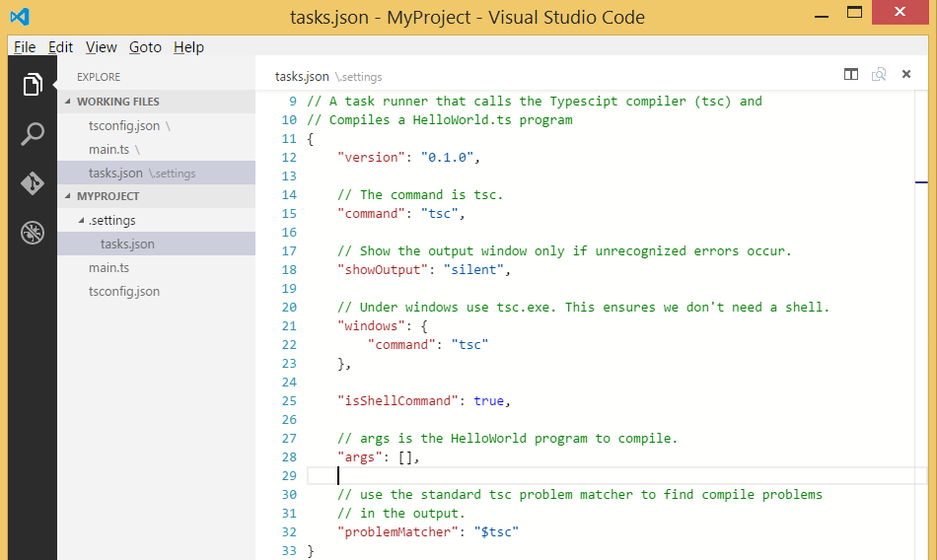
Task: Open the Debug view in activity bar
Action: tap(33, 233)
